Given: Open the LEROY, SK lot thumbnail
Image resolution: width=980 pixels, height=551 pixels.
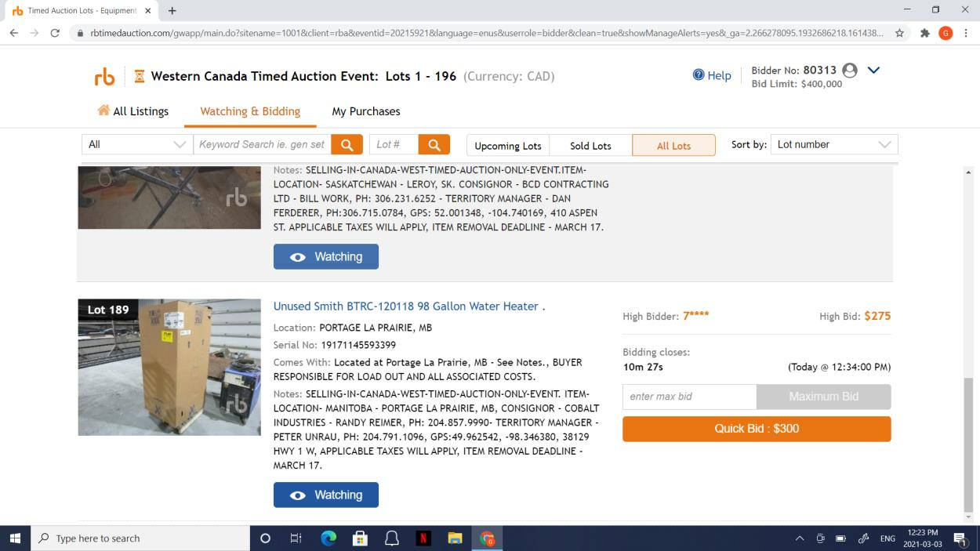Looking at the screenshot, I should 169,198.
